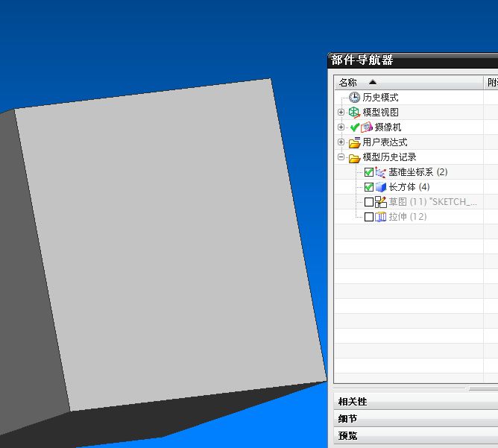This screenshot has width=498, height=448.
Task: Select the 摄像机 tree item
Action: tap(388, 127)
